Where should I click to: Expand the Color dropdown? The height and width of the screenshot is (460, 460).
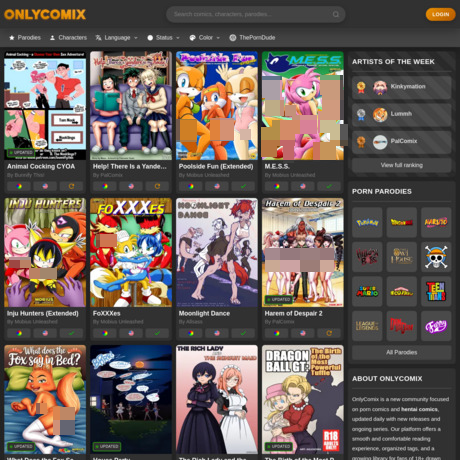click(x=205, y=38)
